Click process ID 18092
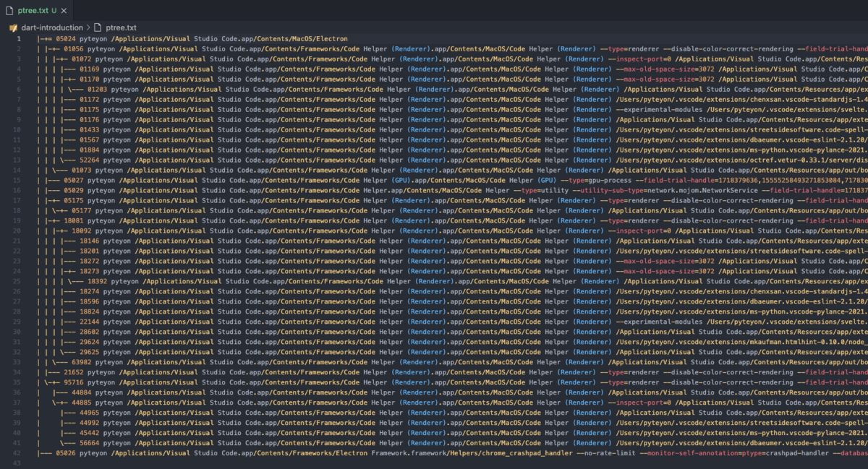Image resolution: width=868 pixels, height=469 pixels. [x=82, y=231]
